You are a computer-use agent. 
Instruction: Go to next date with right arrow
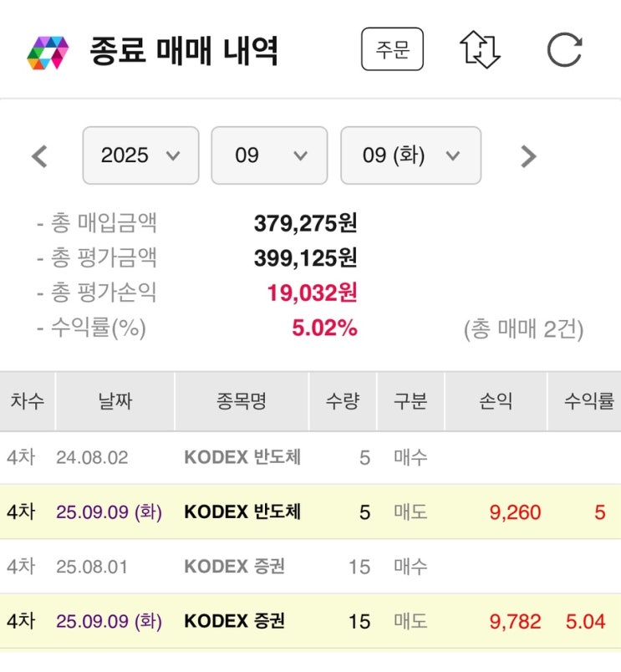pos(527,156)
